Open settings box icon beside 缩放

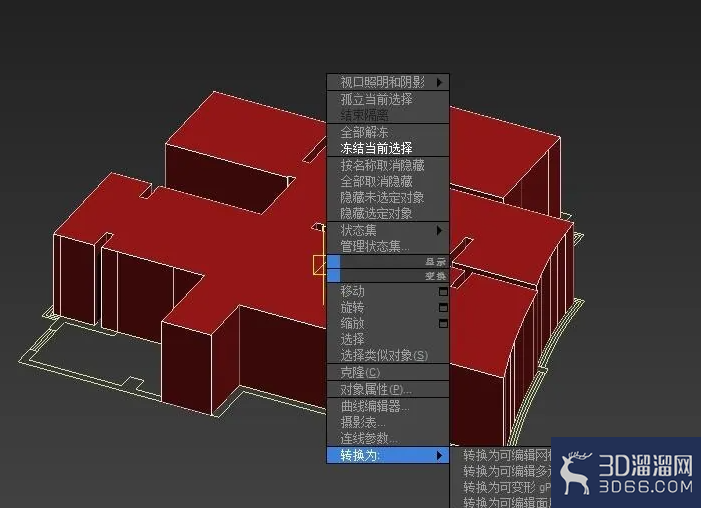click(x=443, y=323)
